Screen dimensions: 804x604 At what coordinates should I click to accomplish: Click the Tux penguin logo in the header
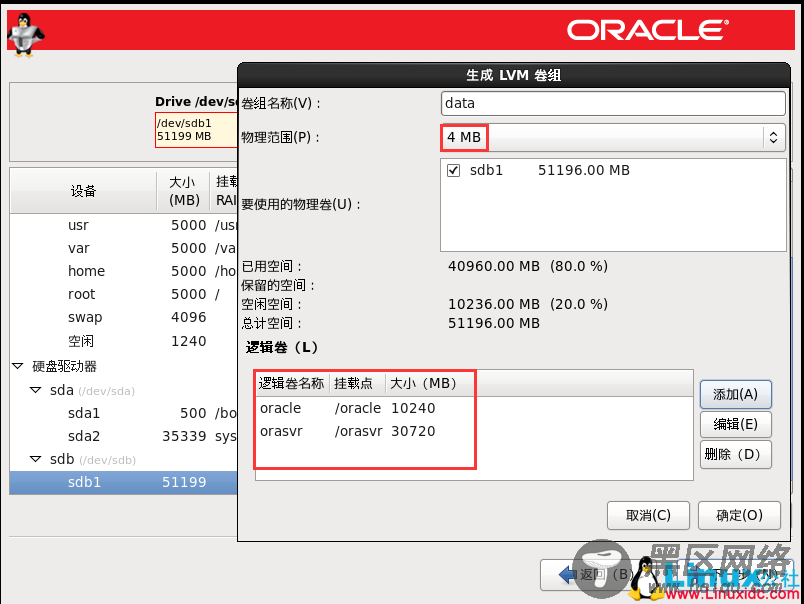[26, 35]
